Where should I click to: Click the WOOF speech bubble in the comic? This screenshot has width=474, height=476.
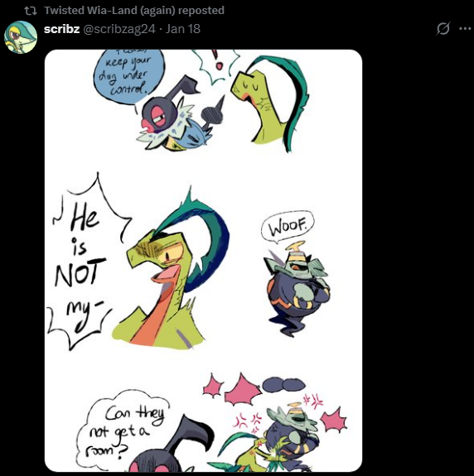tap(288, 227)
